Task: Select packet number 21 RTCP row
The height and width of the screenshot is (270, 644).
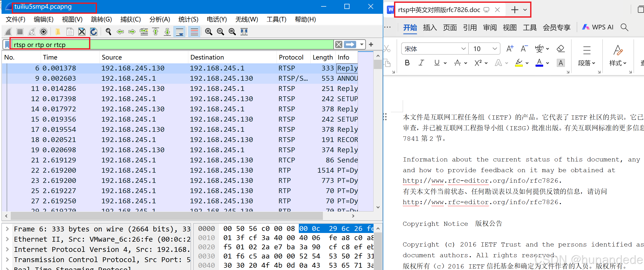Action: coord(179,160)
